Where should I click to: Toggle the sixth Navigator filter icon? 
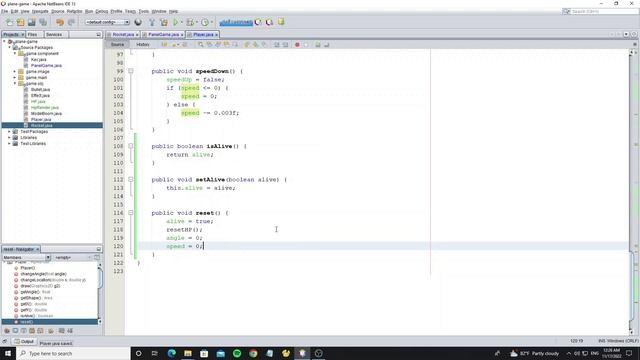[51, 331]
